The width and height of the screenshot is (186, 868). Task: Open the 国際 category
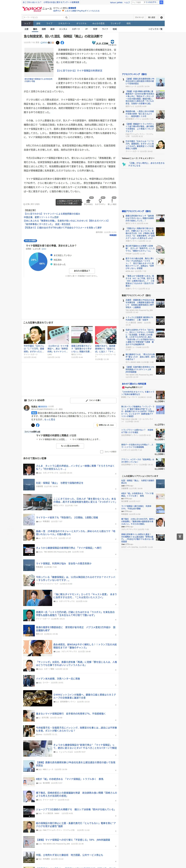click(44, 29)
